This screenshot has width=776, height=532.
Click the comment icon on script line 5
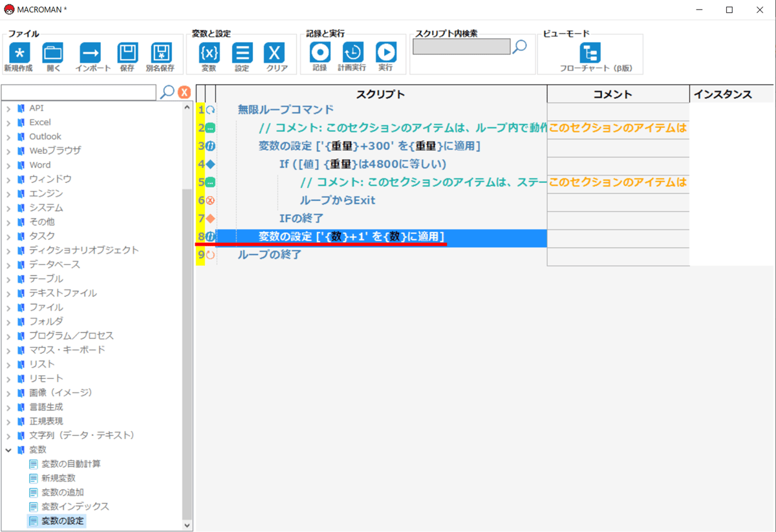point(210,182)
